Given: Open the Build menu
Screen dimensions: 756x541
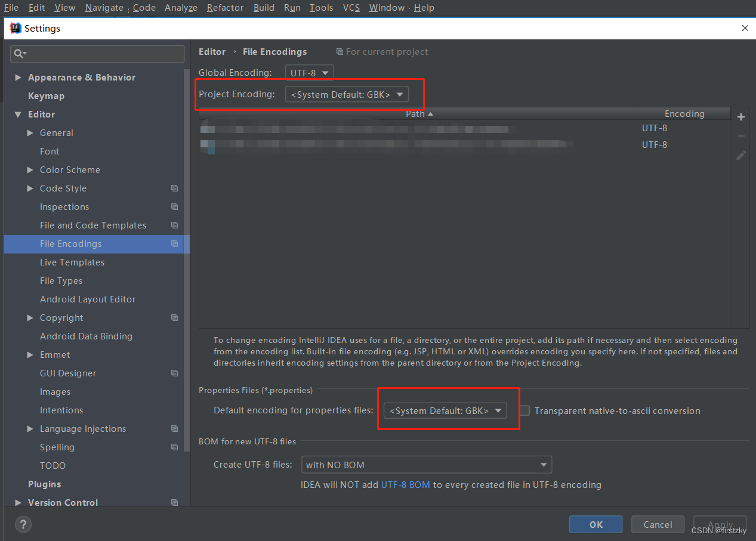Looking at the screenshot, I should pos(264,8).
